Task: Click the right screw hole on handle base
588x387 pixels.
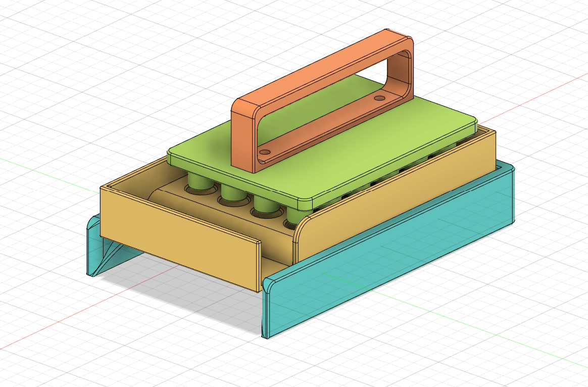Action: [x=380, y=98]
